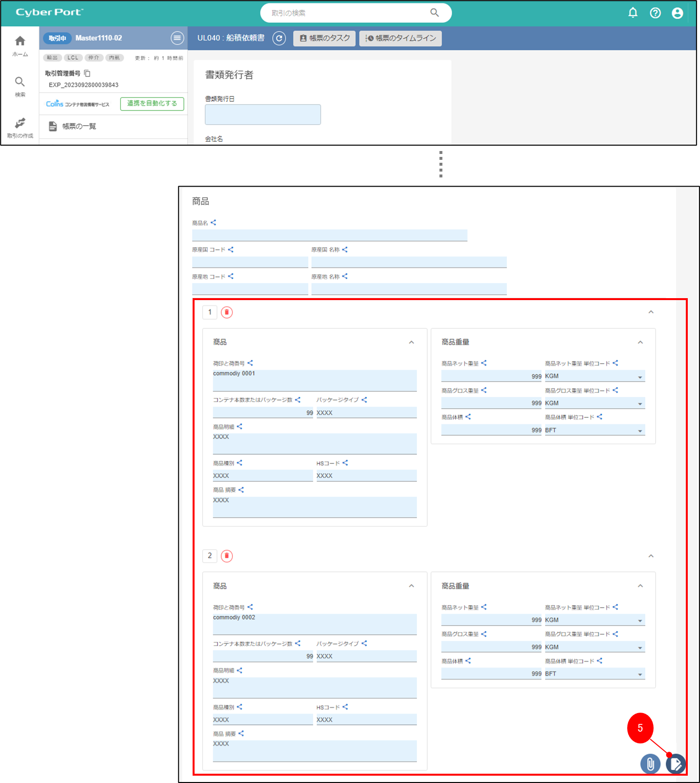Image resolution: width=700 pixels, height=783 pixels.
Task: Click the edit document floating button
Action: 676,763
